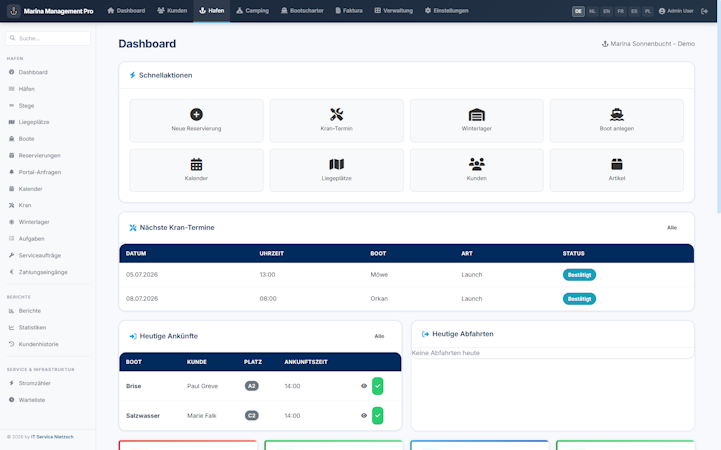Screen dimensions: 721x450
Task: Open the Liegeplätze map quick action
Action: pos(337,170)
